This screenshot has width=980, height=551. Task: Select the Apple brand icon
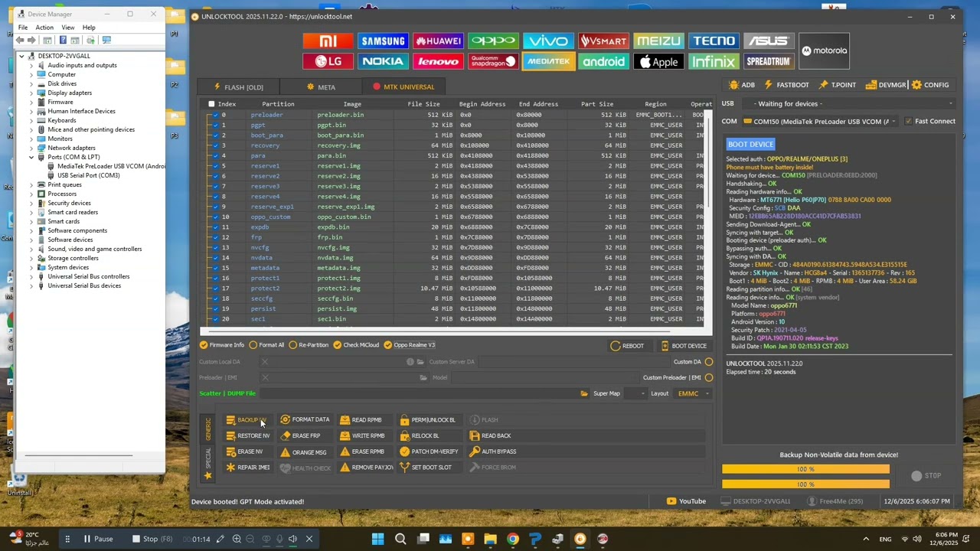point(658,61)
